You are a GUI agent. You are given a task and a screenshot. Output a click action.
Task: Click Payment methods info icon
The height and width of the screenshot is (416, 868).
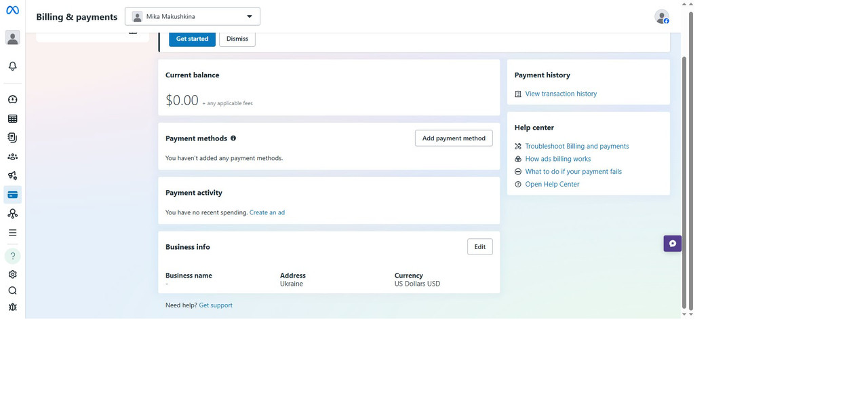(x=233, y=138)
